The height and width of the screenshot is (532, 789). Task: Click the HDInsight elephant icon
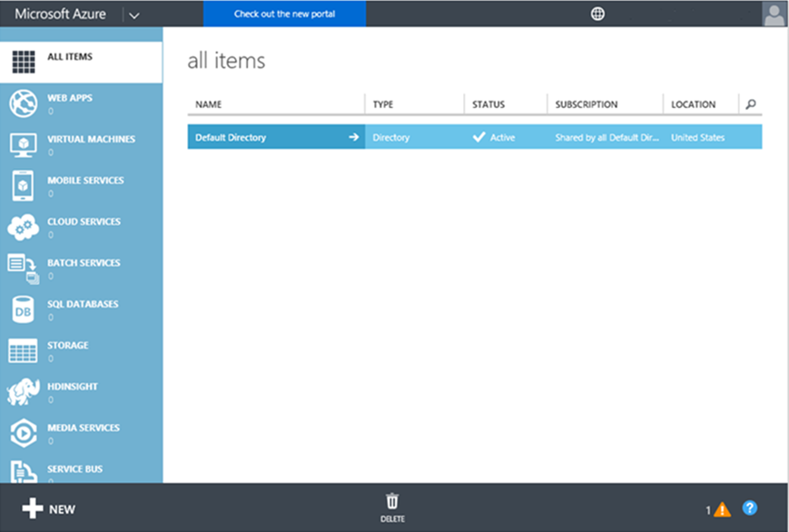coord(23,391)
